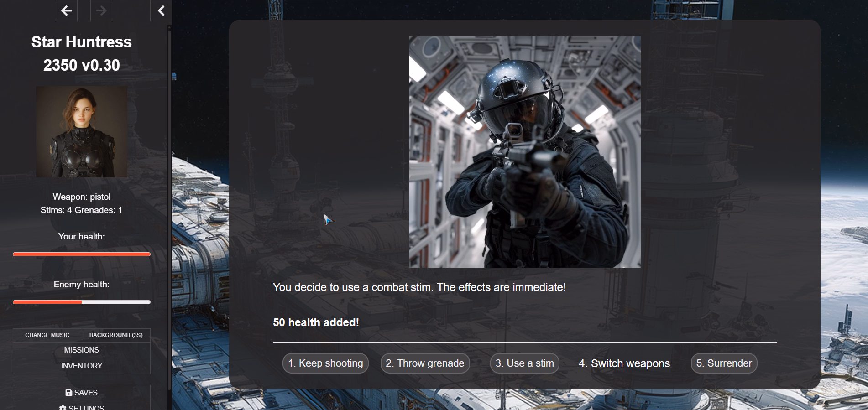Image resolution: width=868 pixels, height=410 pixels.
Task: Click the forward arrow history button
Action: [101, 11]
